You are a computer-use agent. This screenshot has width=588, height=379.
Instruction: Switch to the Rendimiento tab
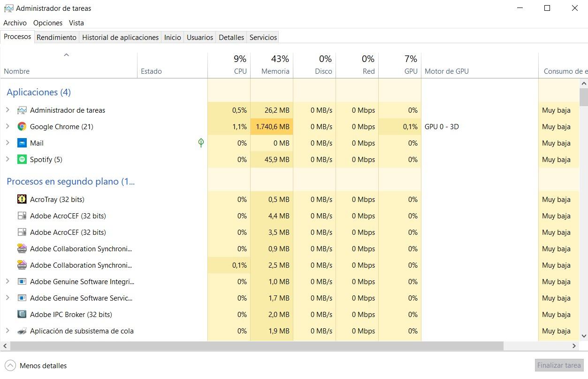coord(56,38)
